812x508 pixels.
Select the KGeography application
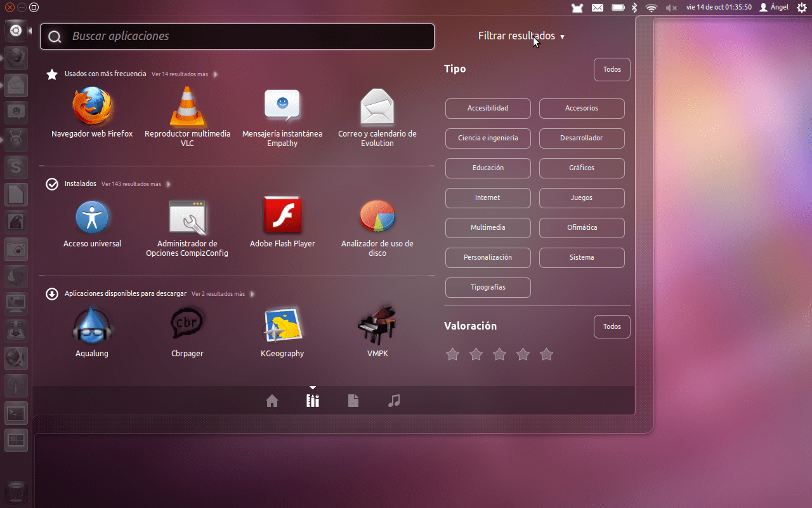click(x=282, y=326)
